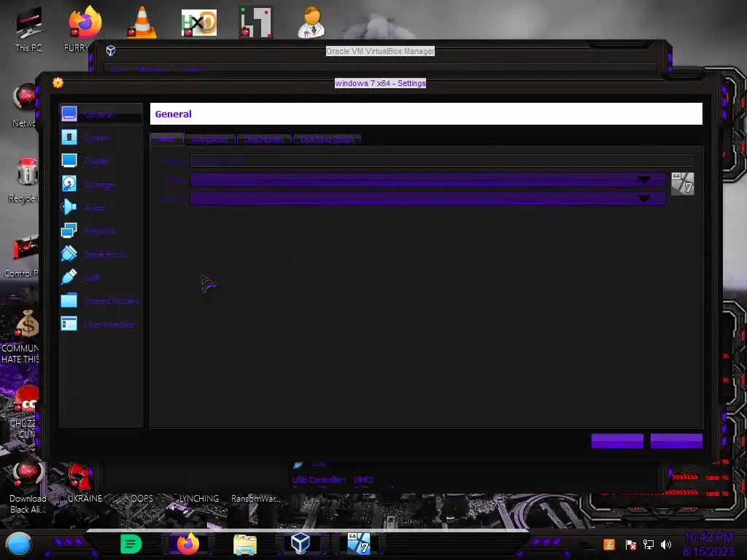The width and height of the screenshot is (747, 560).
Task: Open the Start orb on taskbar
Action: coord(19,544)
